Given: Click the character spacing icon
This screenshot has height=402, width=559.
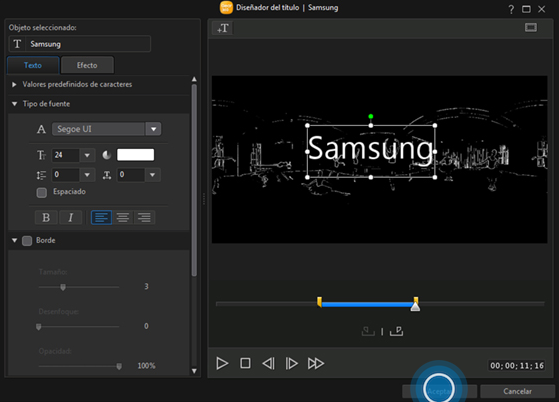Looking at the screenshot, I should 107,175.
